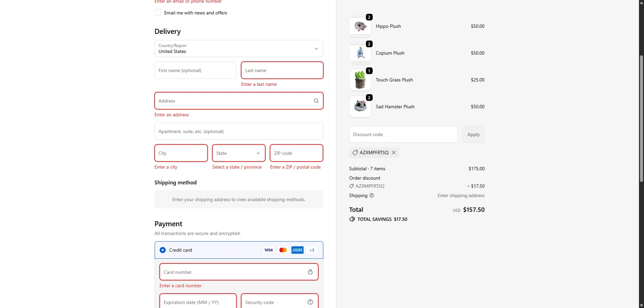Click the $157.50 total amount
The height and width of the screenshot is (308, 644).
(474, 210)
